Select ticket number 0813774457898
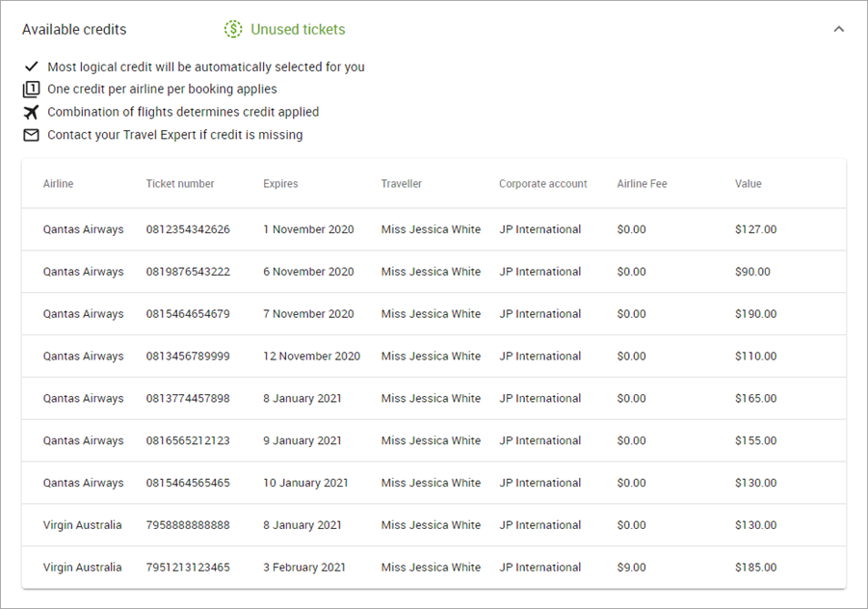868x609 pixels. [x=188, y=398]
